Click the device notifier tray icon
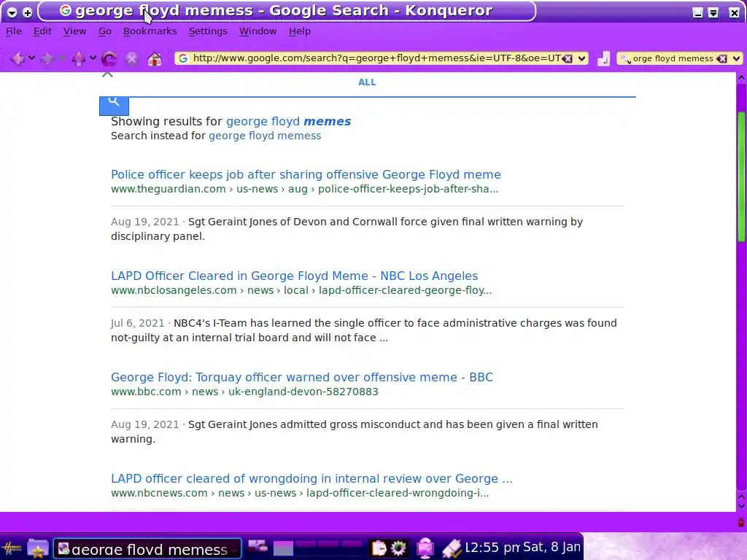The height and width of the screenshot is (560, 747). (451, 548)
